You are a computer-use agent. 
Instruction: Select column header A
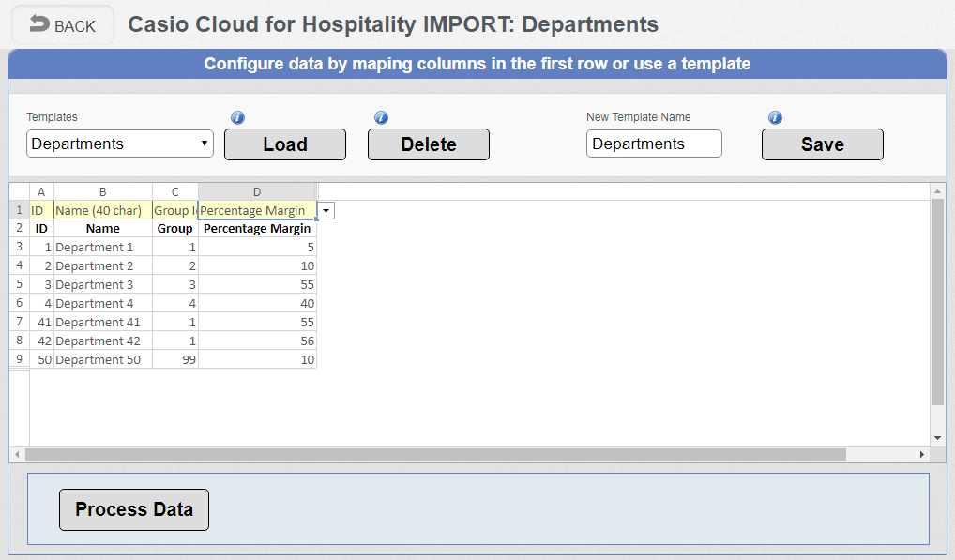(41, 191)
